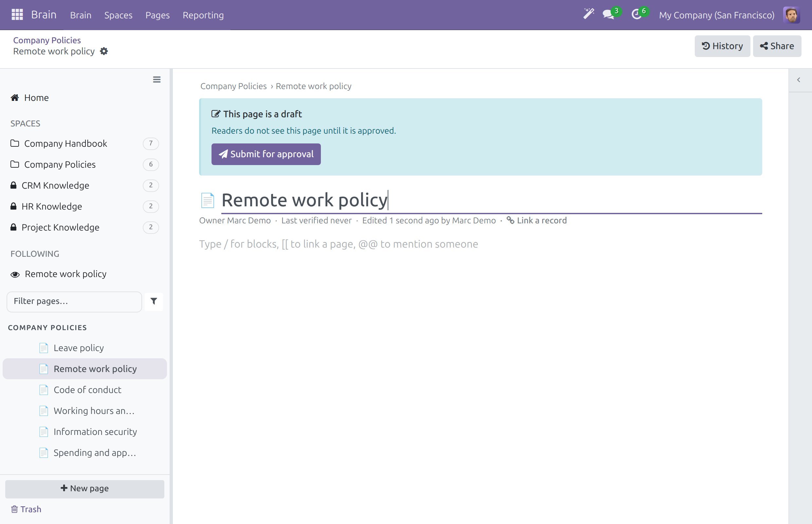Click the Brain app name in navbar
This screenshot has height=524, width=812.
(x=44, y=15)
